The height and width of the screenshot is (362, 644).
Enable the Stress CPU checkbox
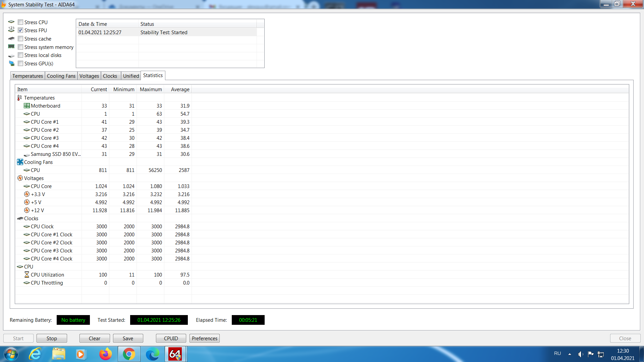click(21, 22)
